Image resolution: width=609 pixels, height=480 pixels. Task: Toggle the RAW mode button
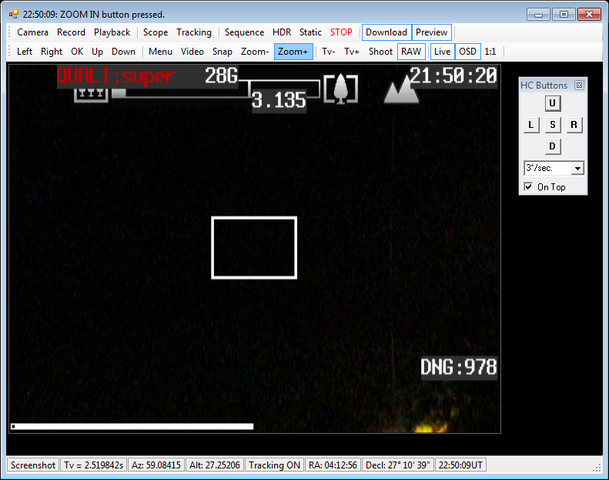(411, 52)
